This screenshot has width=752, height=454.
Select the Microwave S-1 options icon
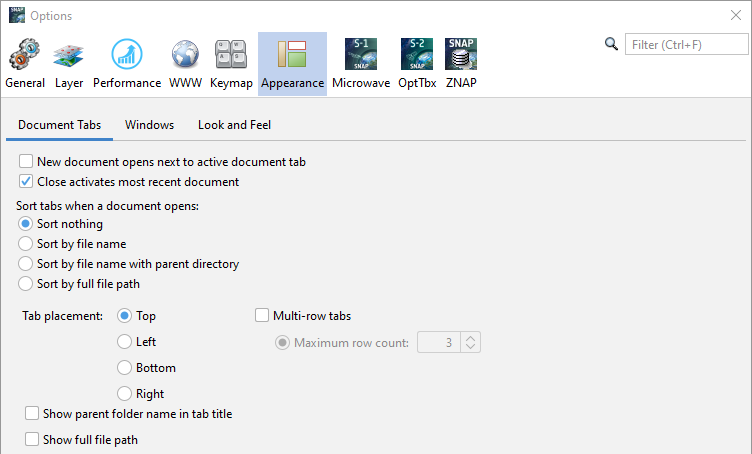360,63
